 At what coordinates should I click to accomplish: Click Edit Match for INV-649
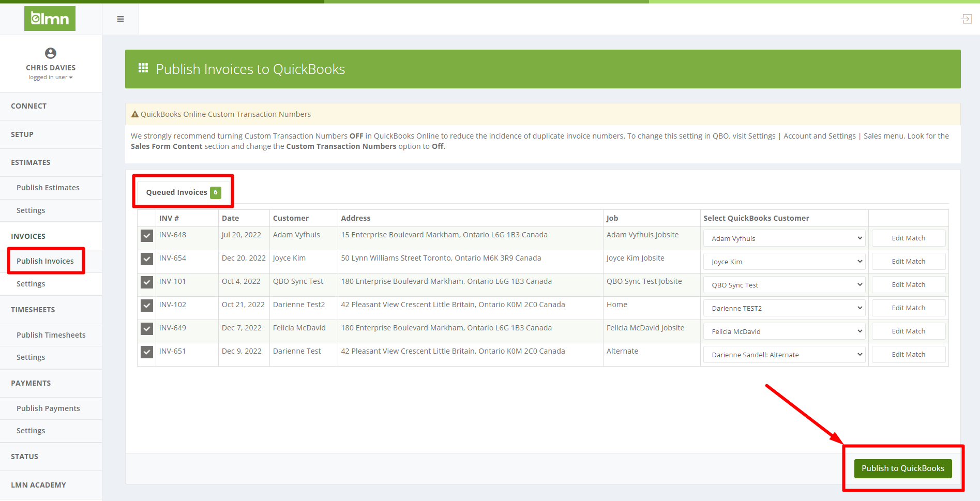click(909, 331)
